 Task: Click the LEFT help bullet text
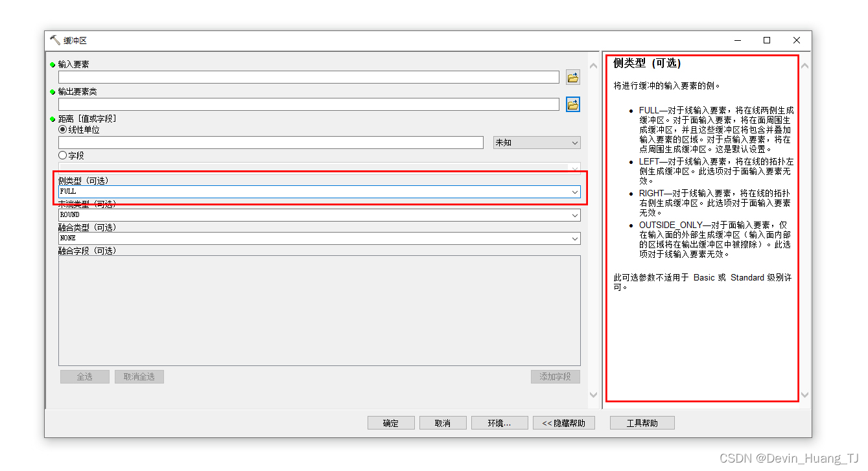[716, 171]
